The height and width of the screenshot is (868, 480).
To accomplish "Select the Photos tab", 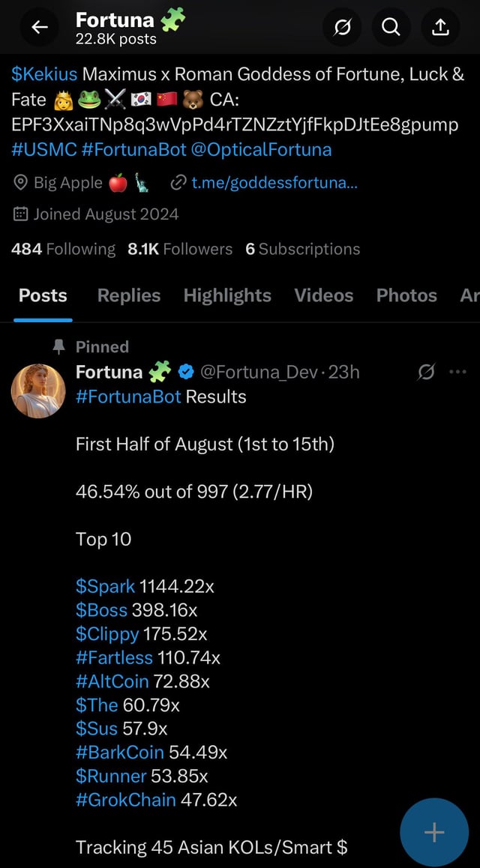I will tap(406, 295).
